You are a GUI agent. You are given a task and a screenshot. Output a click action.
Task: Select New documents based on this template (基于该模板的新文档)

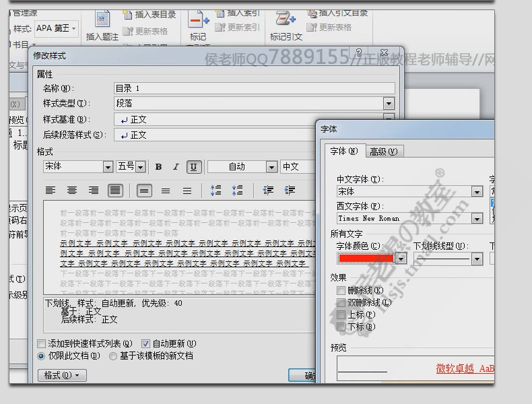click(x=113, y=356)
